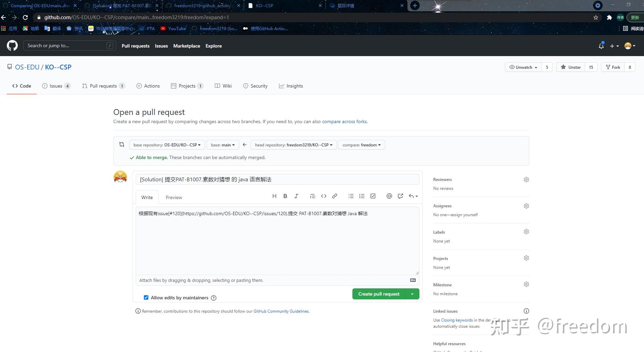Open the Create pull request dropdown arrow
644x352 pixels.
[x=412, y=294]
